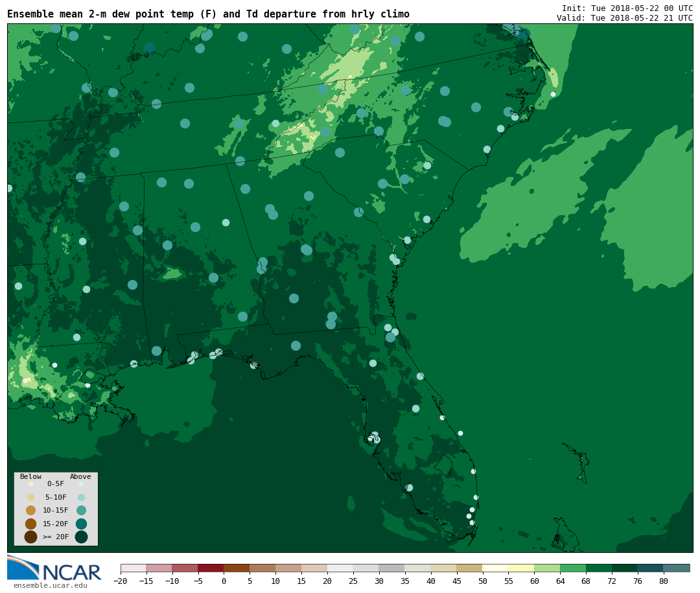Select the dark teal swatch between 76 and 80

point(651,568)
